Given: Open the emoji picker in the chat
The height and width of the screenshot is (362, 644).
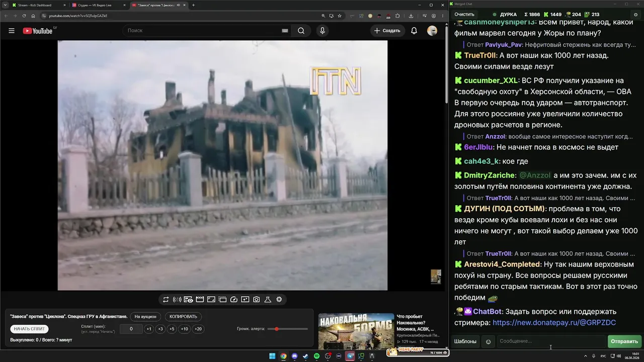Looking at the screenshot, I should (488, 342).
